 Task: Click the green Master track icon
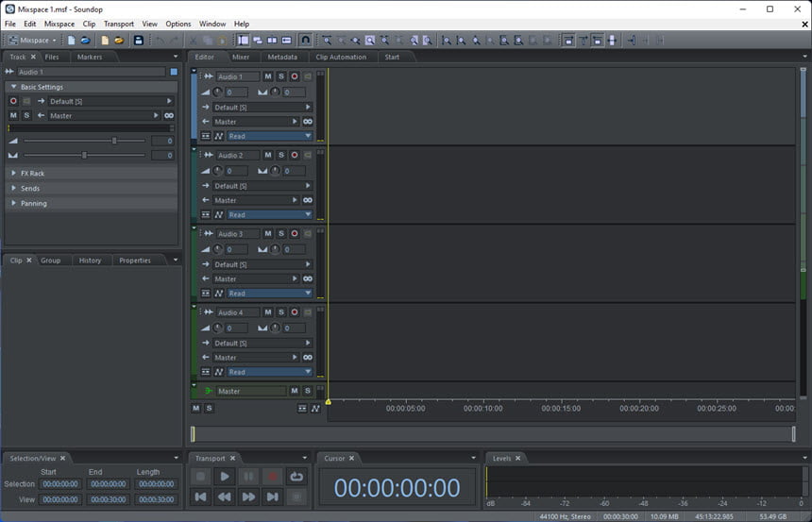click(208, 391)
